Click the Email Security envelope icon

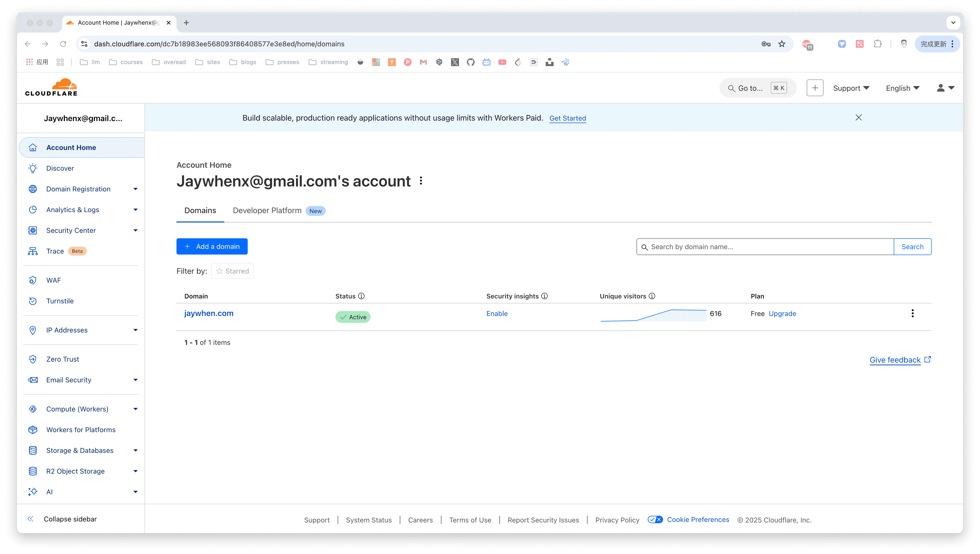[33, 380]
